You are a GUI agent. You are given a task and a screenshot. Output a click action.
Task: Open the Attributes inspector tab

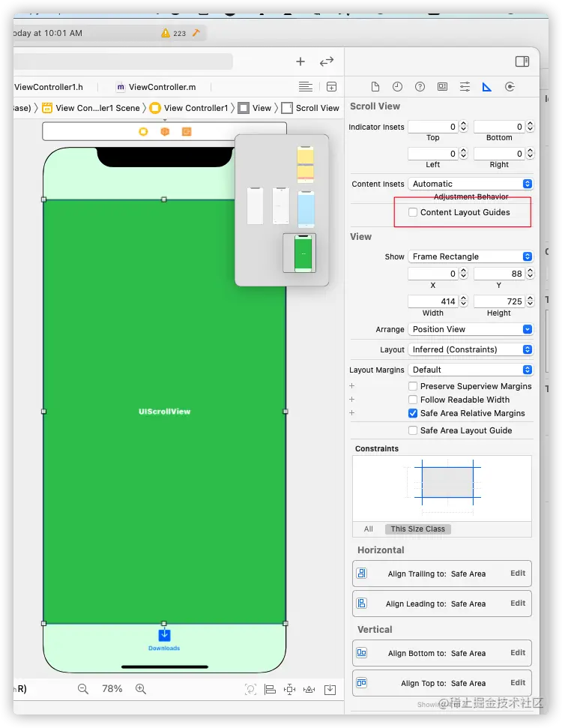tap(465, 87)
